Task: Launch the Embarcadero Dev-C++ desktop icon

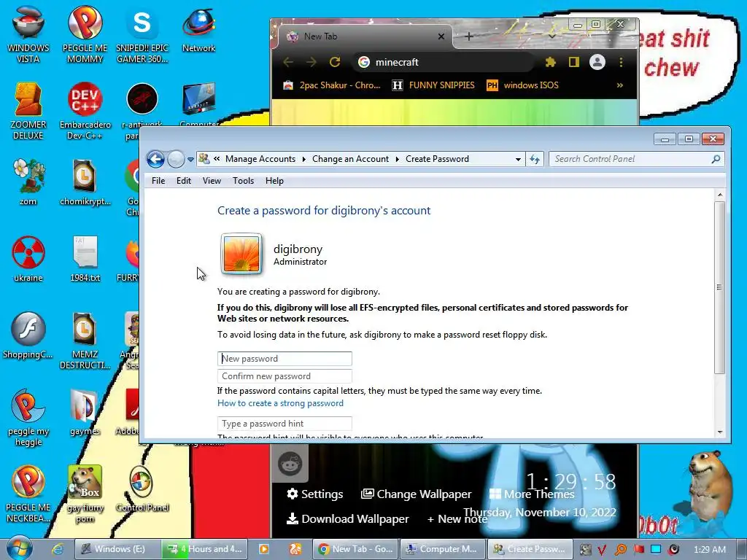Action: pos(85,111)
